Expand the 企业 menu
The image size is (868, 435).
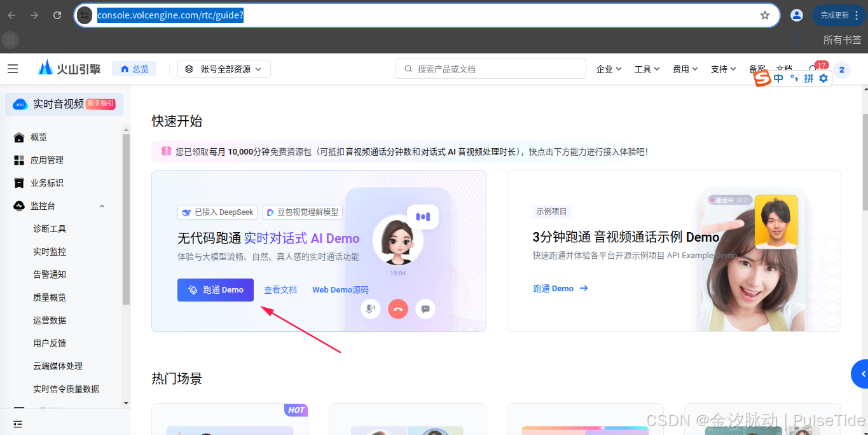[609, 69]
